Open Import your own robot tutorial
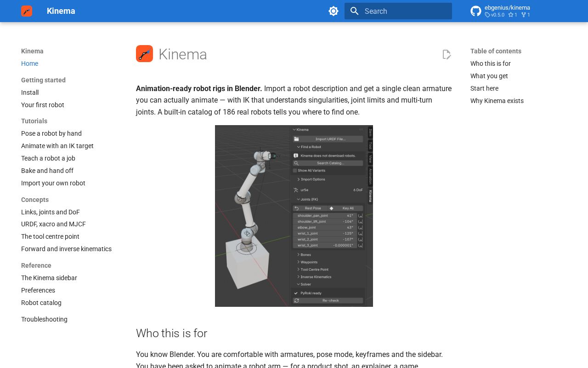Viewport: 588px width, 368px height. tap(53, 183)
